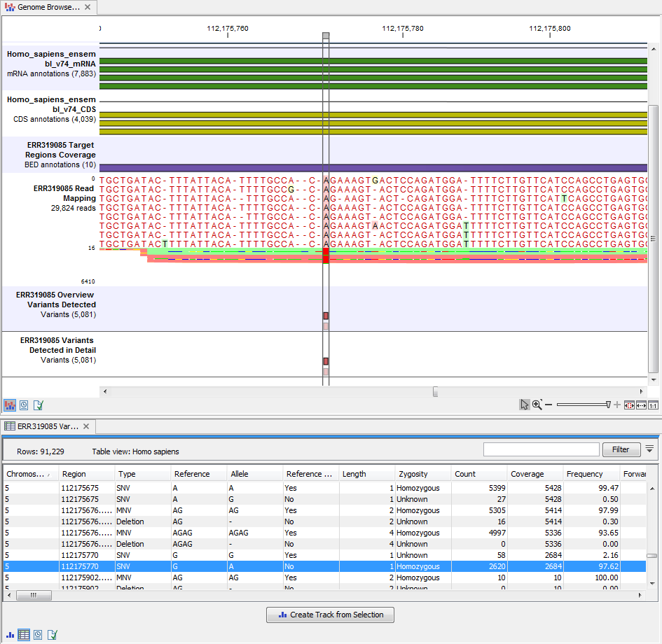Click Create Track from Selection
The height and width of the screenshot is (644, 662).
[x=329, y=615]
